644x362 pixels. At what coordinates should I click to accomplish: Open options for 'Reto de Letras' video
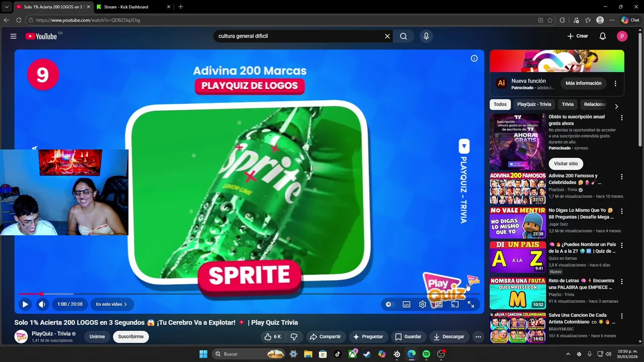(x=622, y=282)
